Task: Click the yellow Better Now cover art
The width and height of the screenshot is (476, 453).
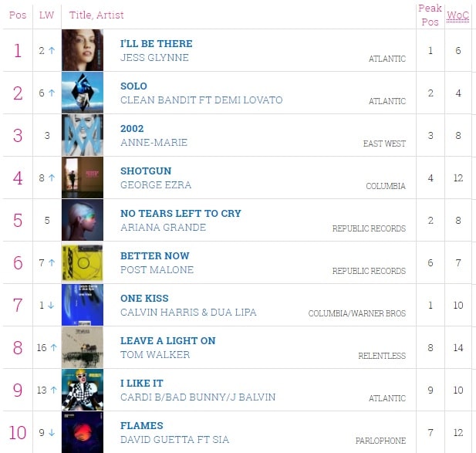Action: (x=82, y=262)
